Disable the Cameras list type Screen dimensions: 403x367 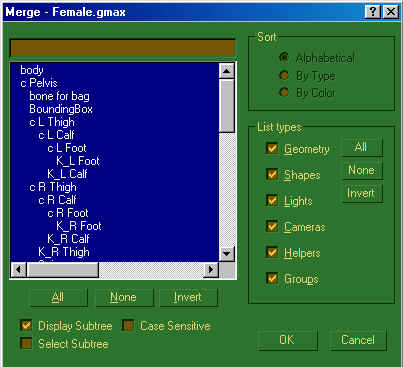pos(272,226)
